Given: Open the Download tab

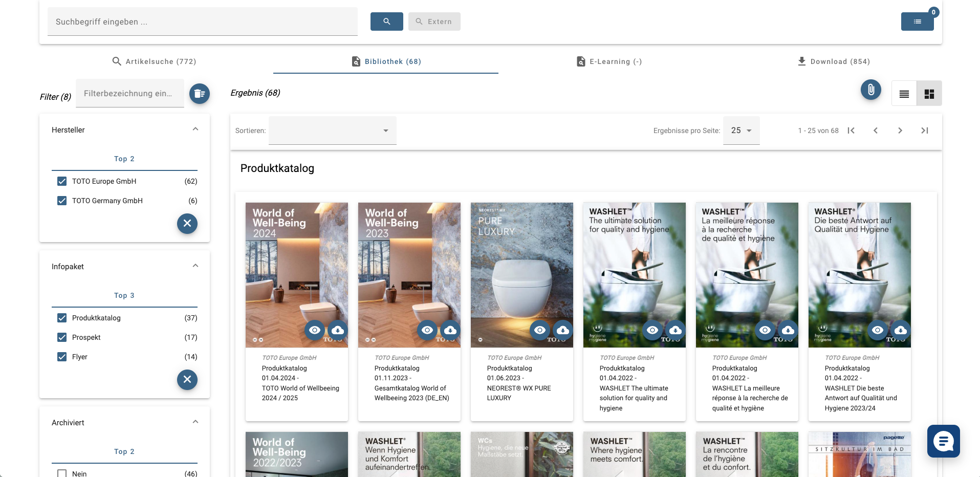Looking at the screenshot, I should click(834, 61).
